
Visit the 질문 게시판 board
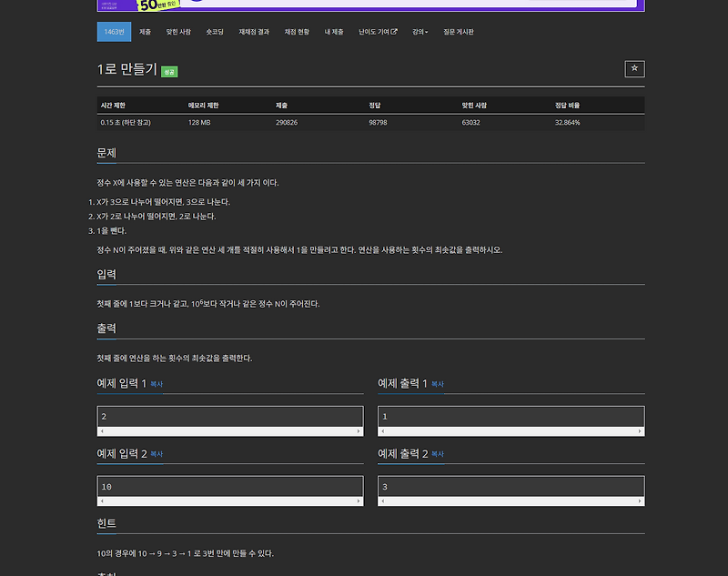[457, 30]
